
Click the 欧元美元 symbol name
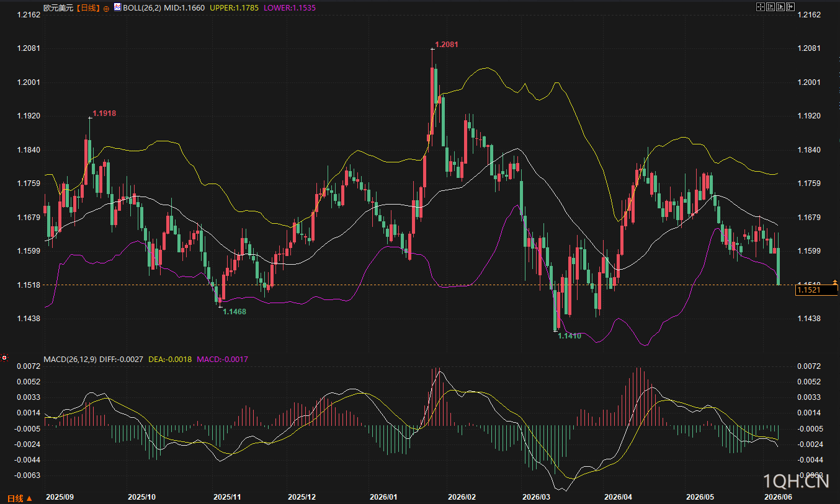(x=58, y=9)
